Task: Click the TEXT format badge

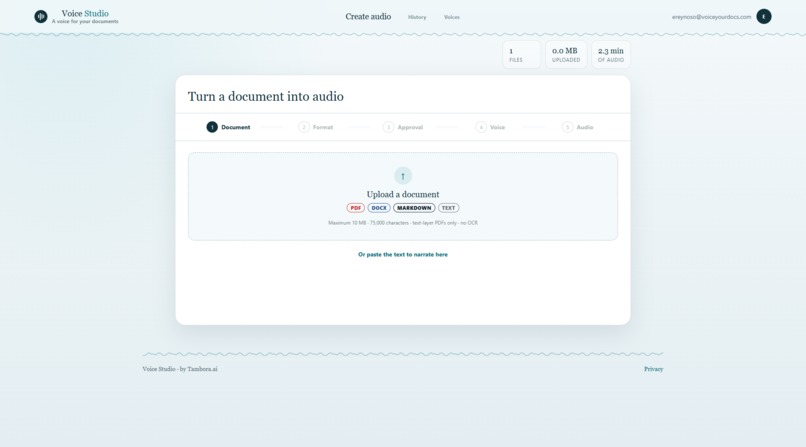Action: [449, 208]
